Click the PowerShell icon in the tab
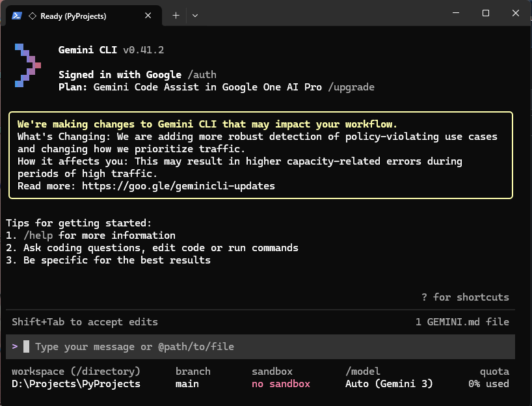 click(x=17, y=16)
